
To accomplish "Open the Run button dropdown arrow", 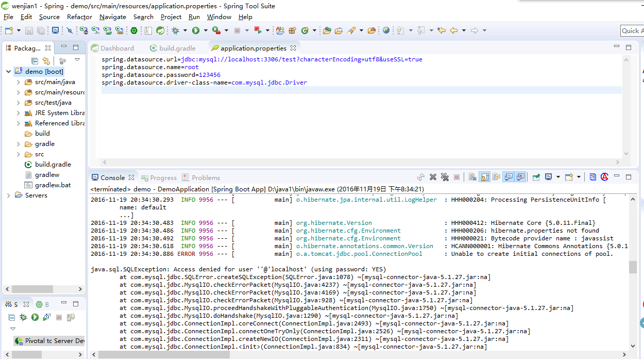I will [x=205, y=31].
